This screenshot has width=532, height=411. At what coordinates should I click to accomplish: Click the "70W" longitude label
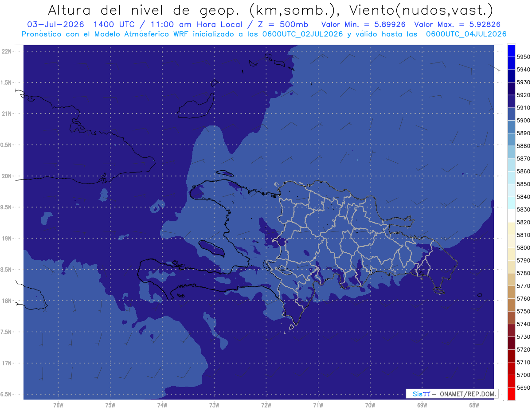(370, 405)
